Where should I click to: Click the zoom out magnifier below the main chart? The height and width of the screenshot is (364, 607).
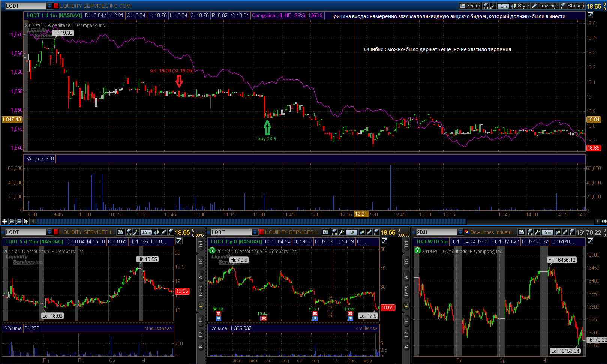click(x=19, y=221)
